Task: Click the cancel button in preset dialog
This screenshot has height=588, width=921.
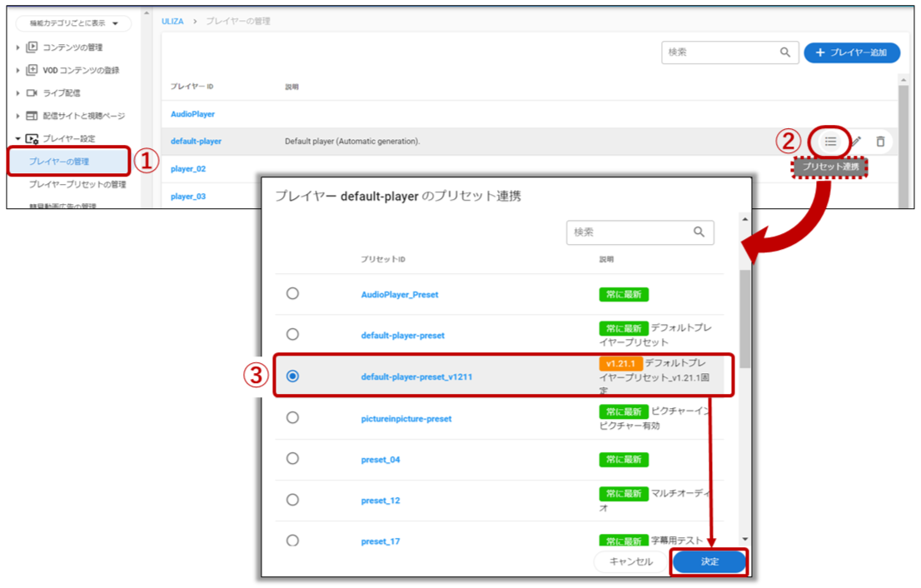Action: tap(631, 561)
